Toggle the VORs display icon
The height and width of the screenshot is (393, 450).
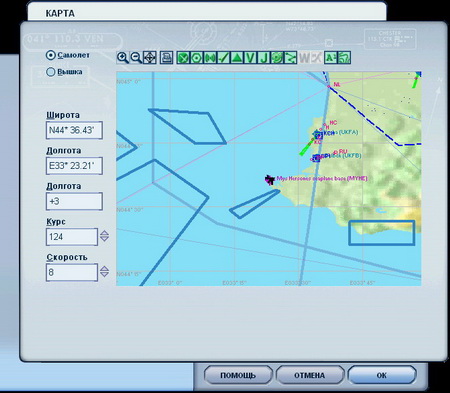point(196,58)
